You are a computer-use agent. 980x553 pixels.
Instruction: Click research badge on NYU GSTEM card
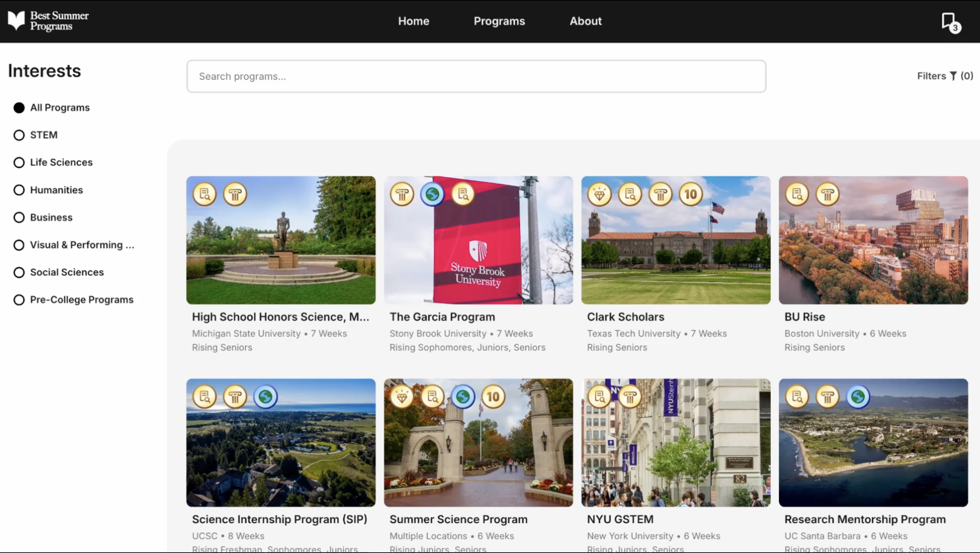tap(600, 397)
